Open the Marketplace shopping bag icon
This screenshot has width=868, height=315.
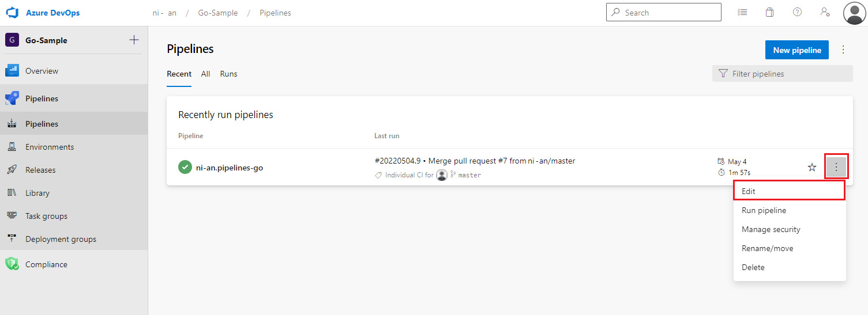point(769,12)
